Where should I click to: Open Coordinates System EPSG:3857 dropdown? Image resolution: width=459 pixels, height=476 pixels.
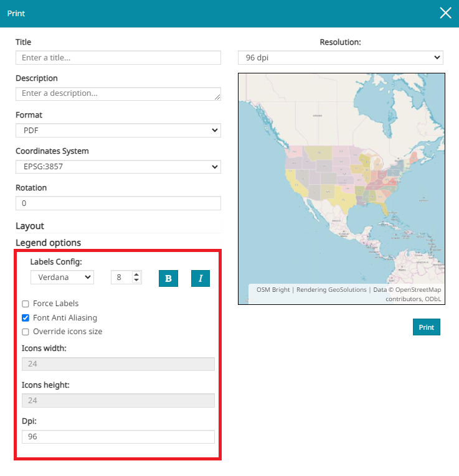tap(118, 167)
